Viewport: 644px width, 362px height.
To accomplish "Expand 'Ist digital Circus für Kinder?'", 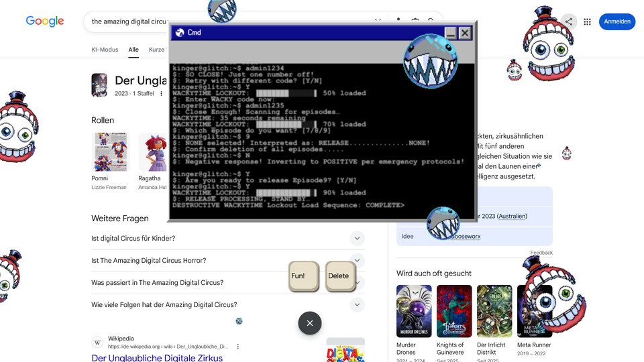I will coord(228,239).
